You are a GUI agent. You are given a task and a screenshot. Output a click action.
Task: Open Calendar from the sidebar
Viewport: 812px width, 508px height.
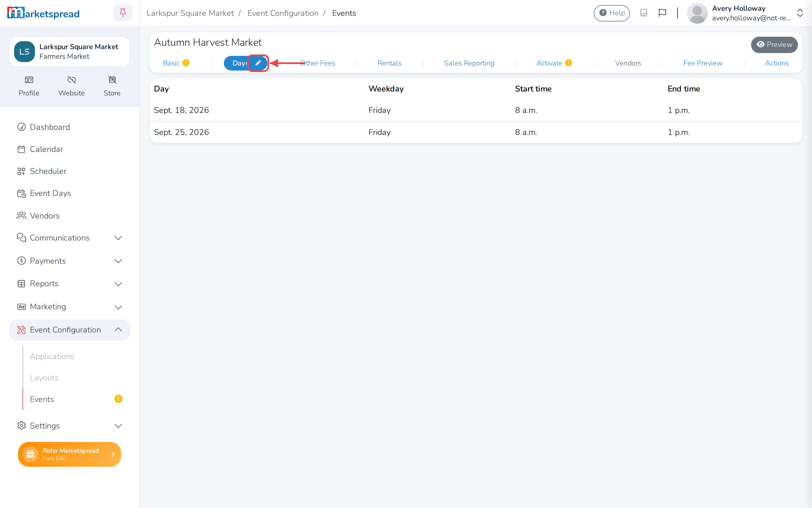pos(69,149)
